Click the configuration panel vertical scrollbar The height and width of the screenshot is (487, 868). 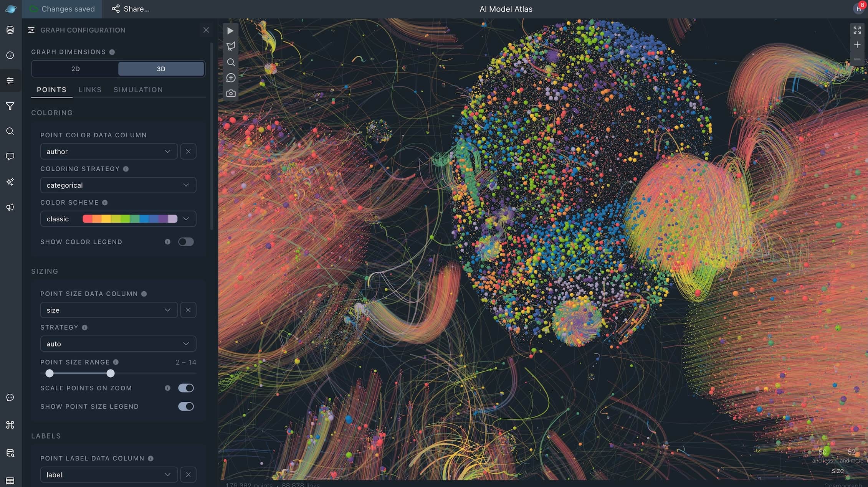212,136
